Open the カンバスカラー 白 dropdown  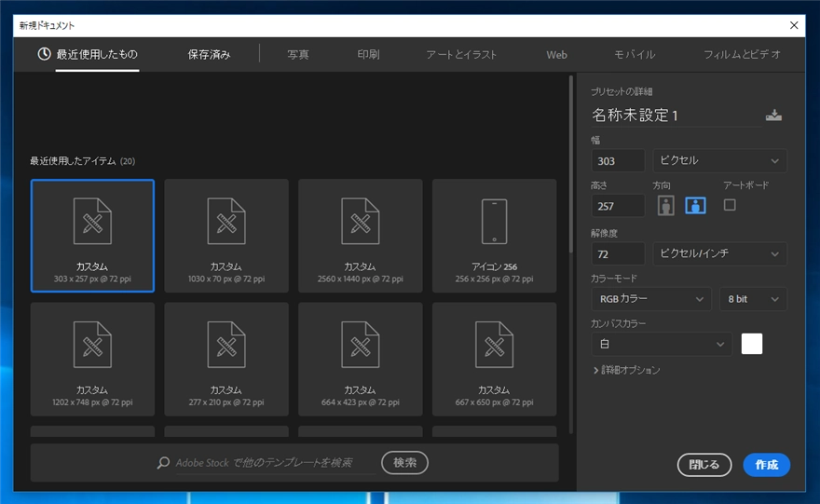click(x=662, y=344)
